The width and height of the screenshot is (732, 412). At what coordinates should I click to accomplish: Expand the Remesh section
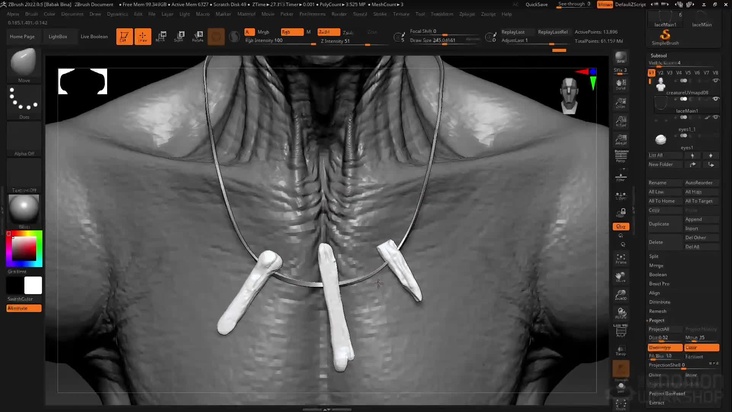[x=658, y=311]
